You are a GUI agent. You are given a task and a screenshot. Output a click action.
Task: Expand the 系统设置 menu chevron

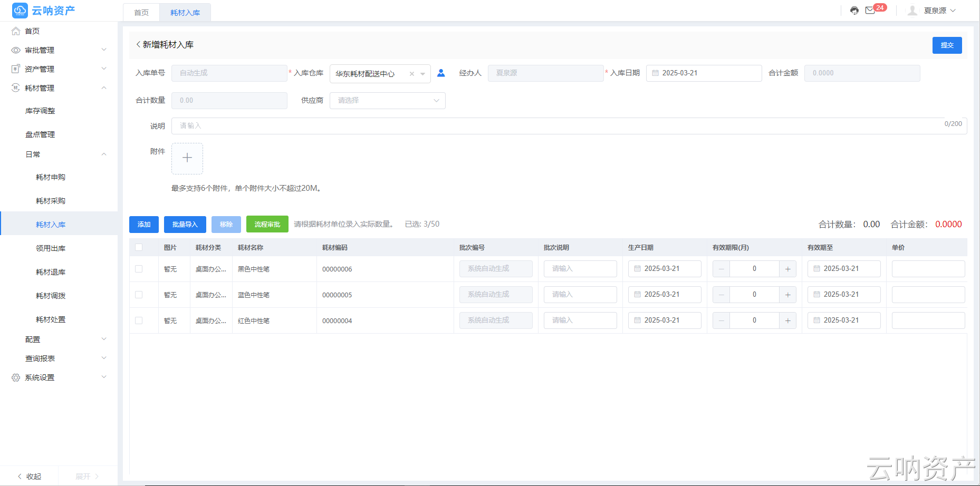(x=104, y=377)
